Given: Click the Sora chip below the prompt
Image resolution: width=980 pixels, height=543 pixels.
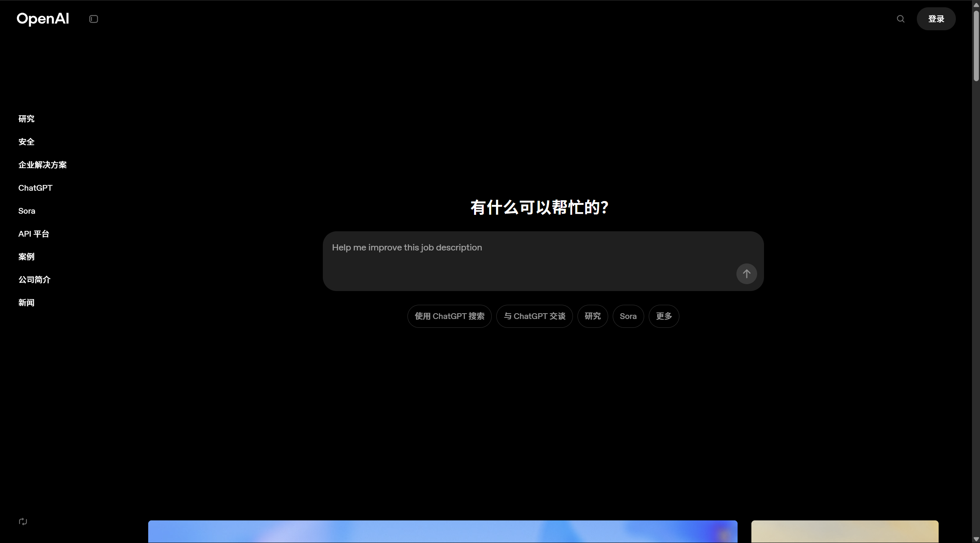Looking at the screenshot, I should 628,316.
